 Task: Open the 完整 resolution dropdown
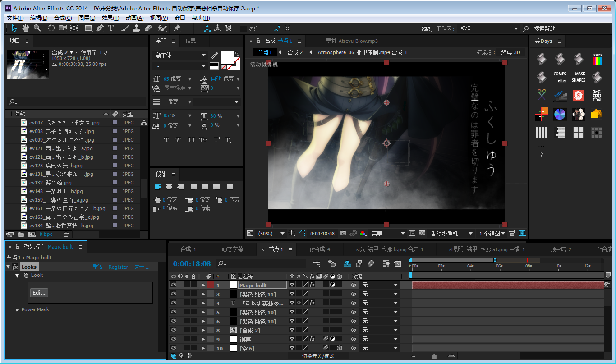(388, 234)
